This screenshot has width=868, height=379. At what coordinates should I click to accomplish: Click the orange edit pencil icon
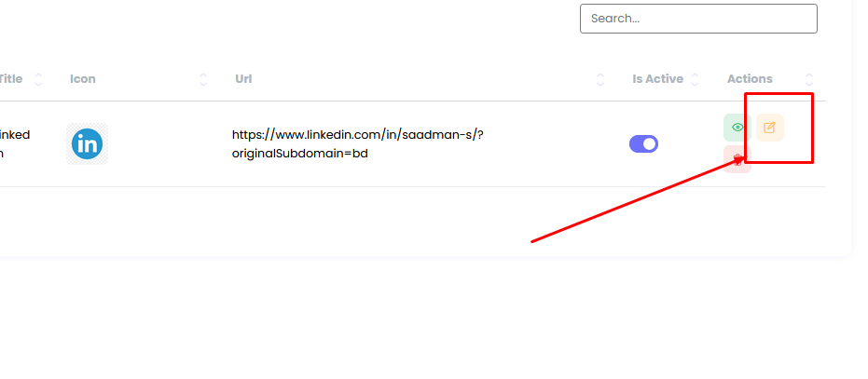770,128
